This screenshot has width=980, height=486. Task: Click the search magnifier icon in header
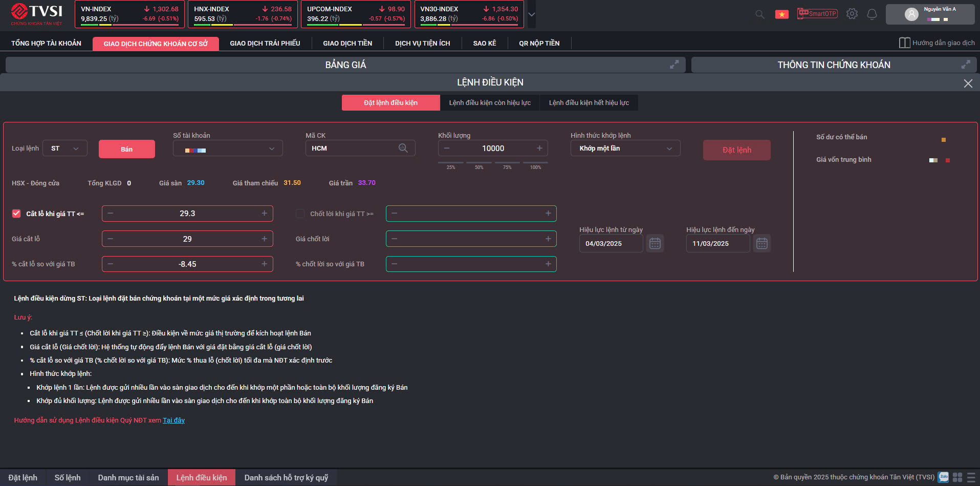pyautogui.click(x=760, y=14)
